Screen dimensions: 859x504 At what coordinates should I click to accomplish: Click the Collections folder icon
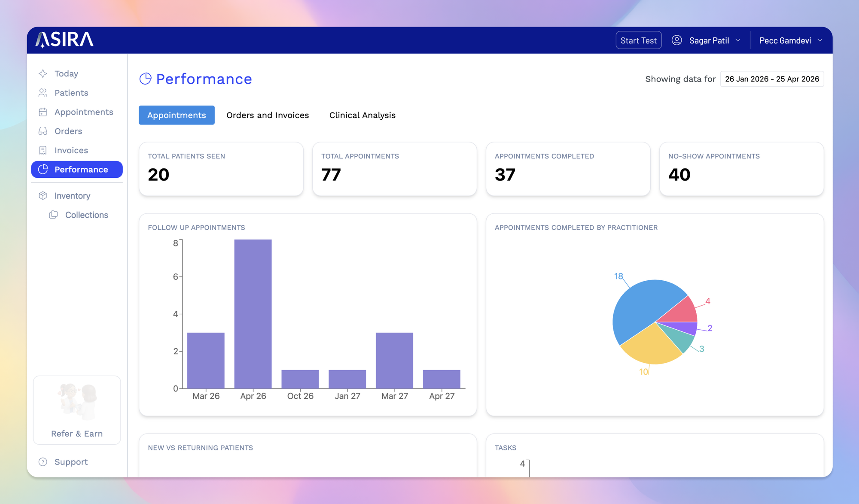[54, 215]
